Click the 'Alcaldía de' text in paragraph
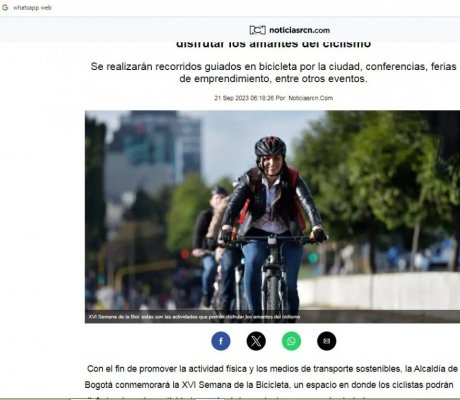Screen dimensions: 460x400 point(436,369)
